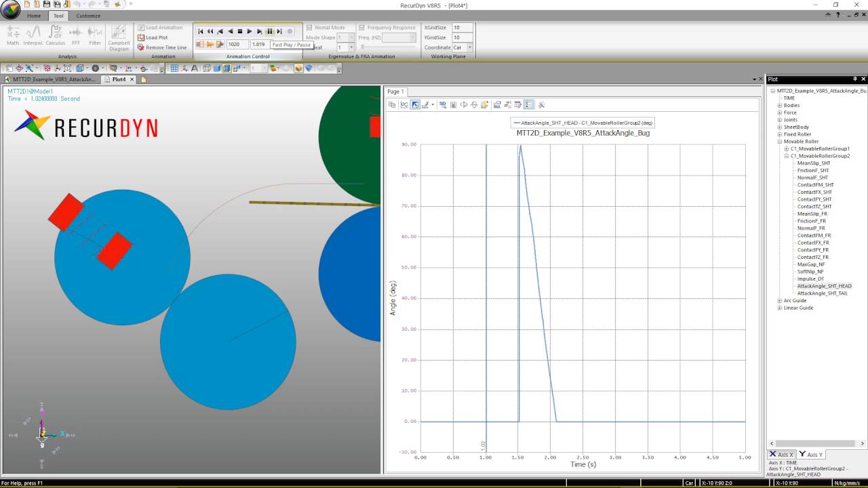
Task: Click the plot trace cursor icon
Action: (x=404, y=104)
